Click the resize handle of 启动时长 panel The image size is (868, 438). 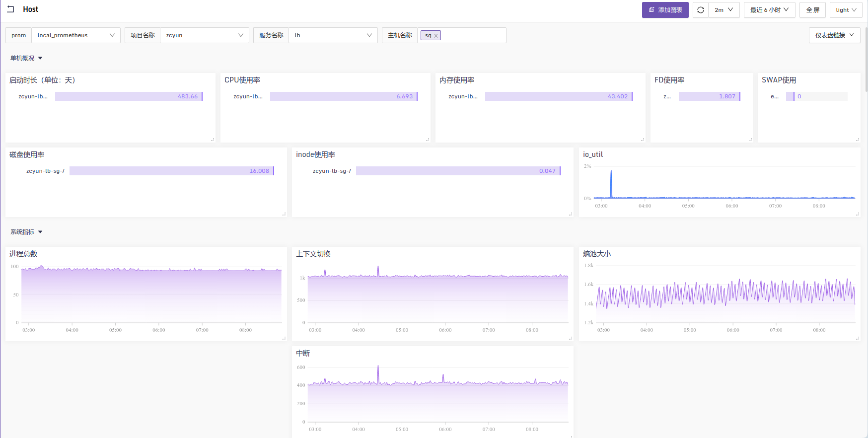click(x=213, y=140)
